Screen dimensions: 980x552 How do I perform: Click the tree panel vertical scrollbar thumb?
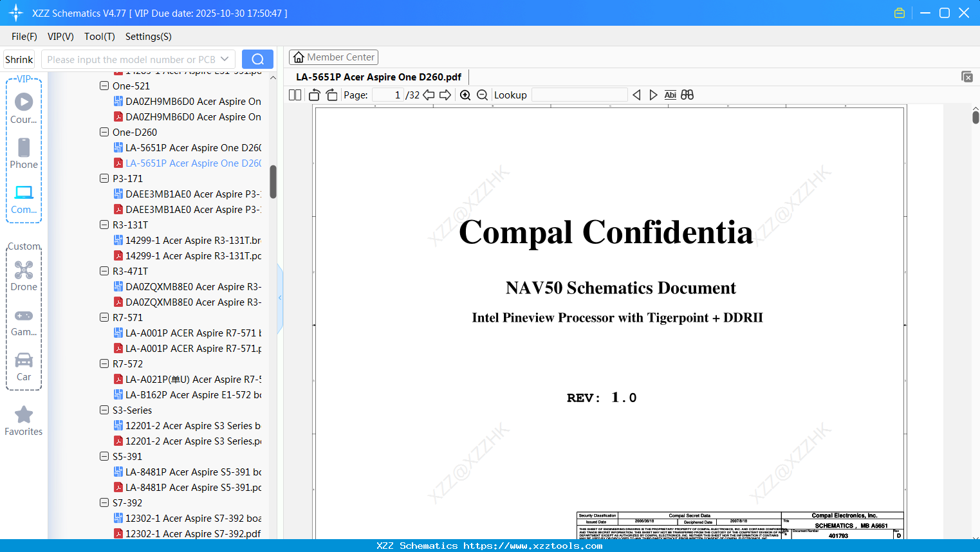[x=273, y=181]
